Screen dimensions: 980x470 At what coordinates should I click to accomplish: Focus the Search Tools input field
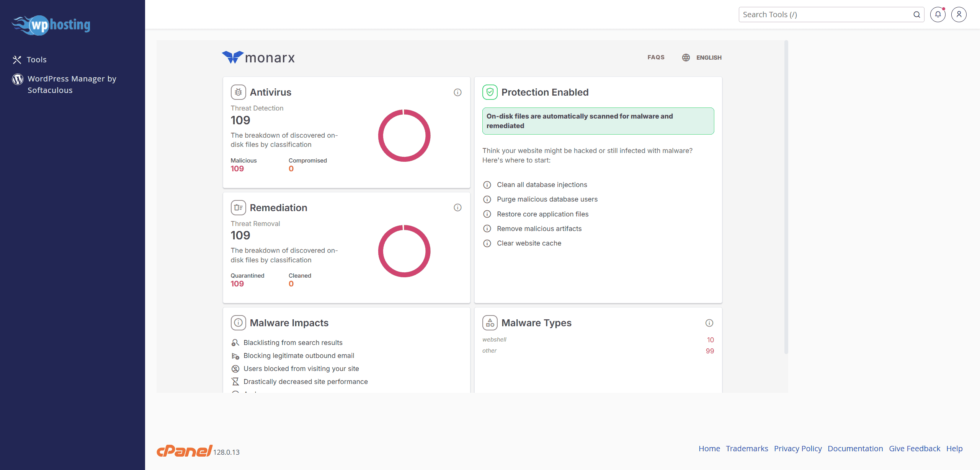(823, 15)
